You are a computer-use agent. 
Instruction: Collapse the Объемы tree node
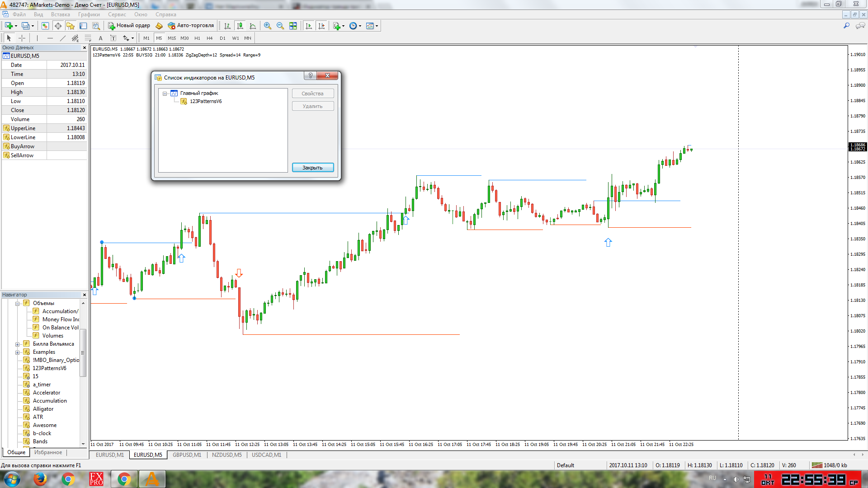[x=17, y=303]
